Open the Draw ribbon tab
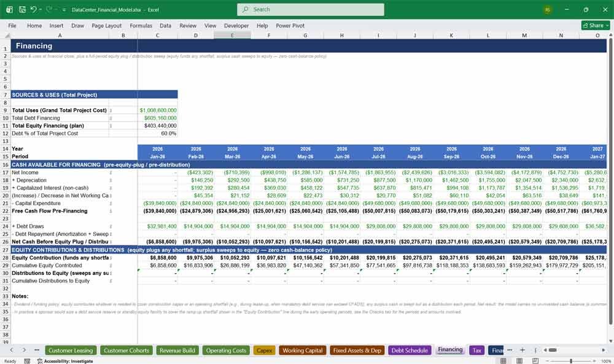Image resolution: width=614 pixels, height=364 pixels. coord(77,25)
